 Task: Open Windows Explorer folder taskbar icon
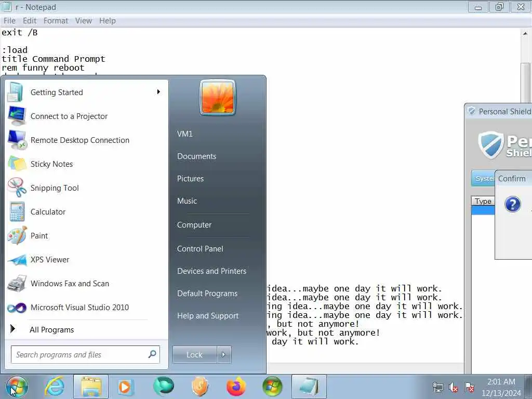click(90, 387)
